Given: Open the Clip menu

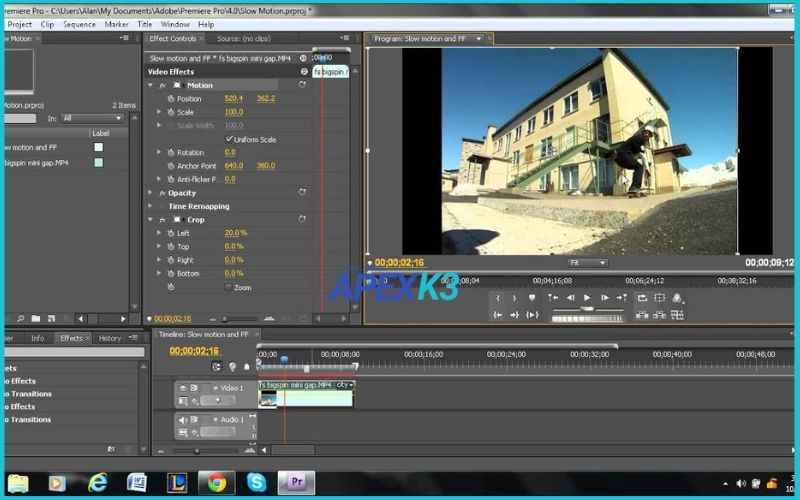Looking at the screenshot, I should click(47, 24).
